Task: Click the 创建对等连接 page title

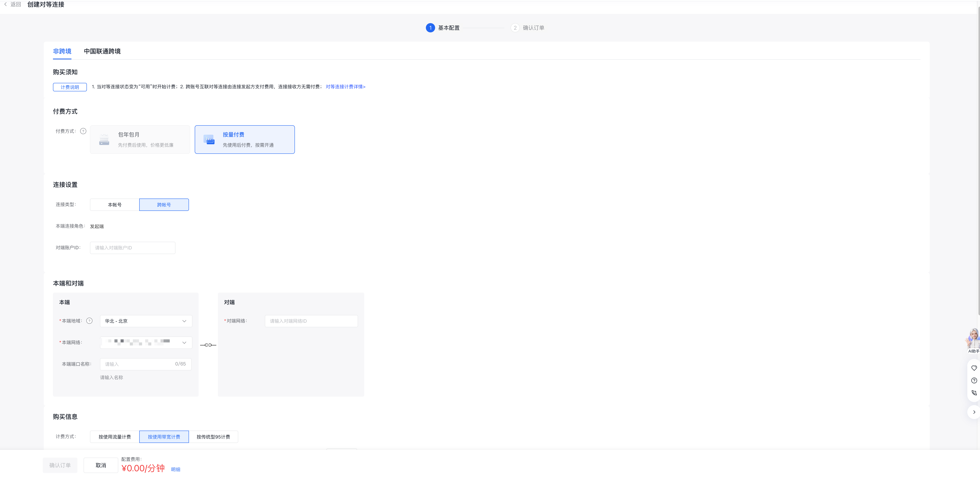Action: tap(46, 5)
